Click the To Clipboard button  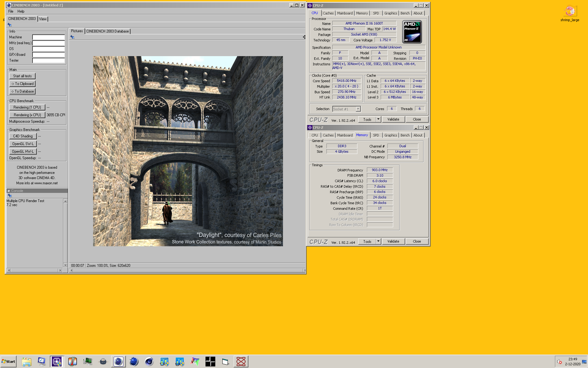(22, 84)
